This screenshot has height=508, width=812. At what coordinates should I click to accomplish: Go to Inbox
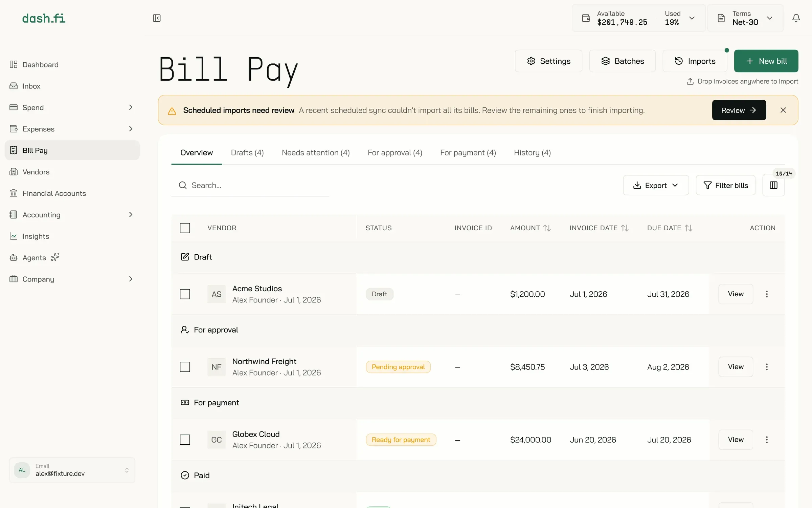[x=72, y=86]
